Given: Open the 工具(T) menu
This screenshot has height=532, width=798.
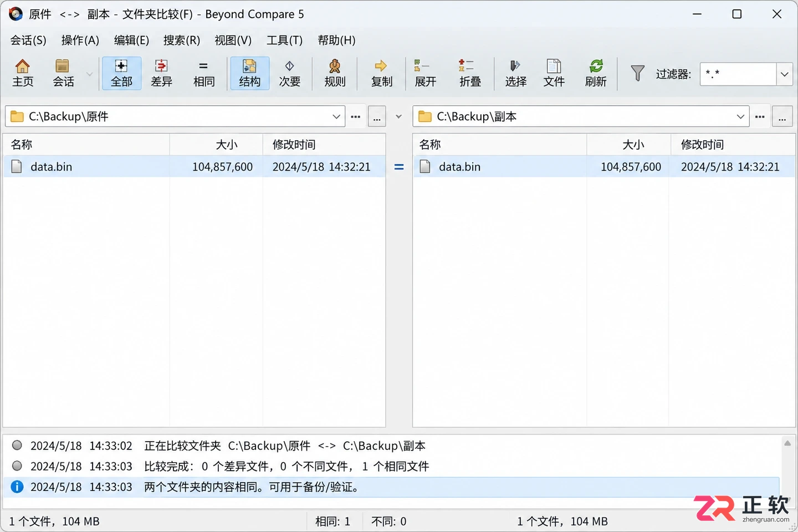Looking at the screenshot, I should (x=284, y=40).
